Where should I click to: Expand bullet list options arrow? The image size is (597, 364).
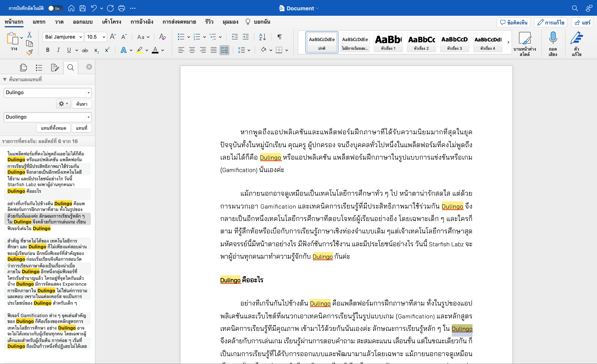[x=189, y=37]
